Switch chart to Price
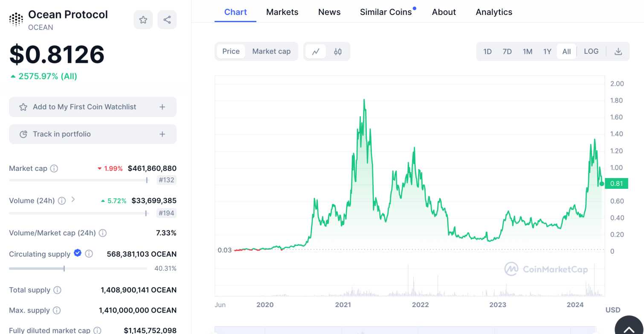Viewport: 644px width, 334px height. coord(231,51)
